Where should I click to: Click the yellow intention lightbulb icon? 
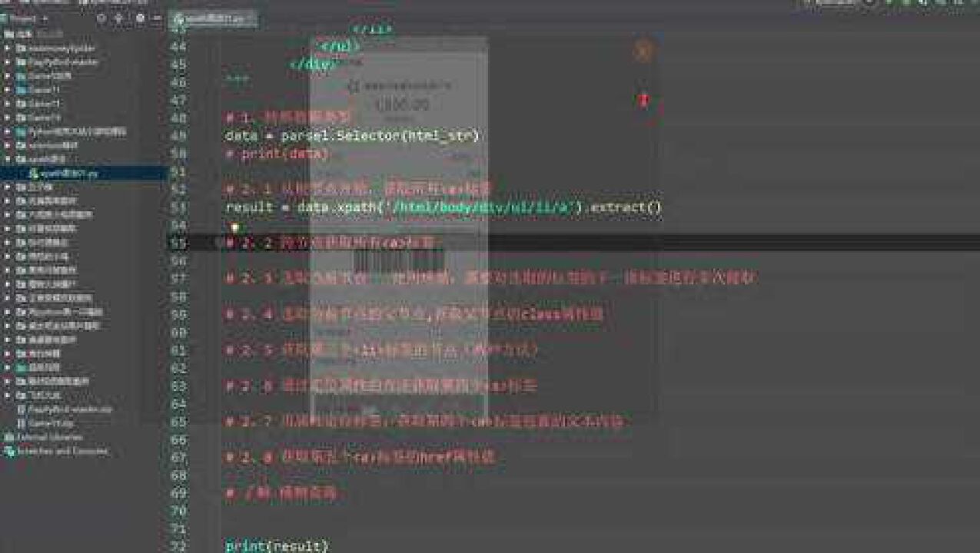pyautogui.click(x=234, y=227)
